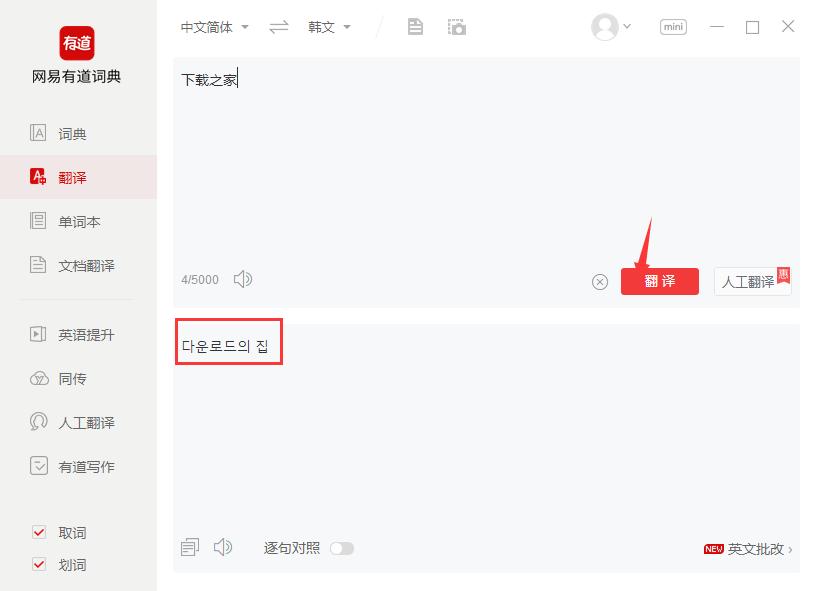Play audio of the translated result

[x=223, y=547]
